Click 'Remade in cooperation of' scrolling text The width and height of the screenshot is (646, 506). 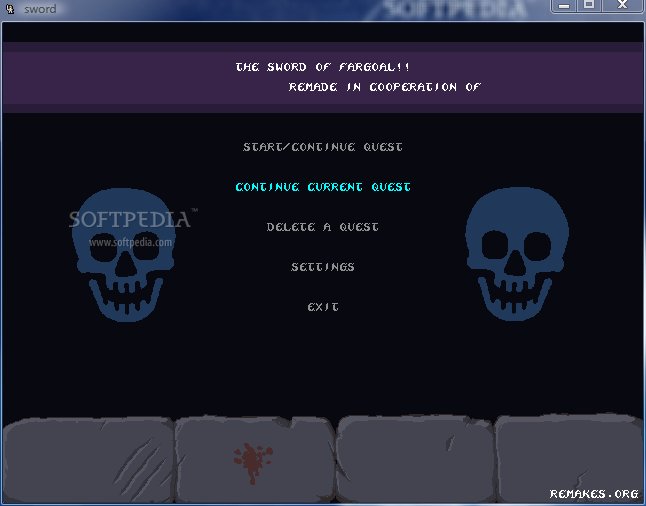[x=385, y=87]
